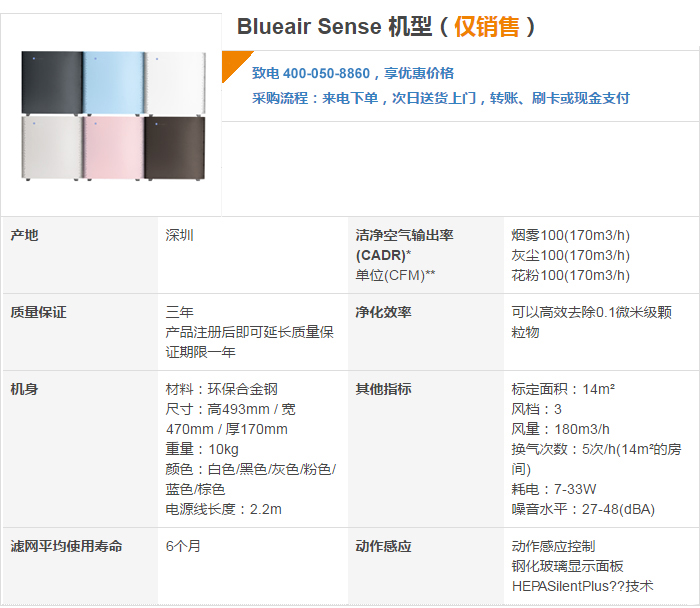Click the 净化效率 row label
Screen dimensions: 700x608
coord(383,312)
